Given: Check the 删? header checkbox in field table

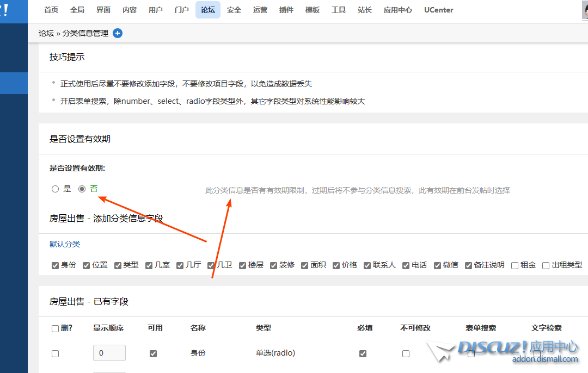Looking at the screenshot, I should [x=54, y=328].
